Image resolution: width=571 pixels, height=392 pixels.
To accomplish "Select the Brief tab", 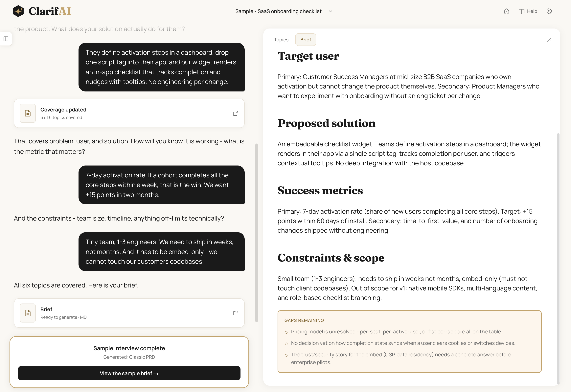I will [x=306, y=40].
